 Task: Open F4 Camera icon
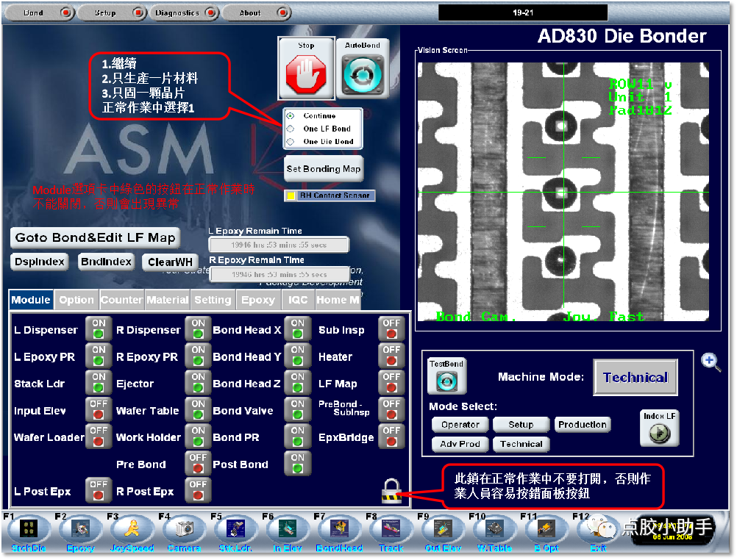(184, 529)
